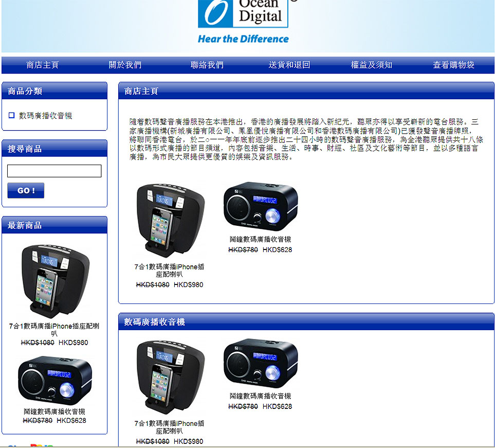The height and width of the screenshot is (448, 495).
Task: Open 商店主頁 in the navigation bar
Action: click(x=43, y=65)
